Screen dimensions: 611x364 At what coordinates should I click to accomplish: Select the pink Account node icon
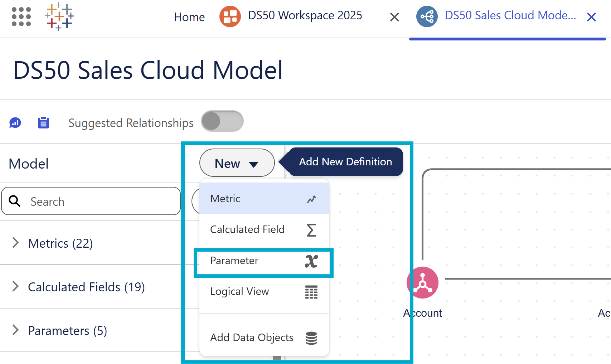[x=422, y=282]
